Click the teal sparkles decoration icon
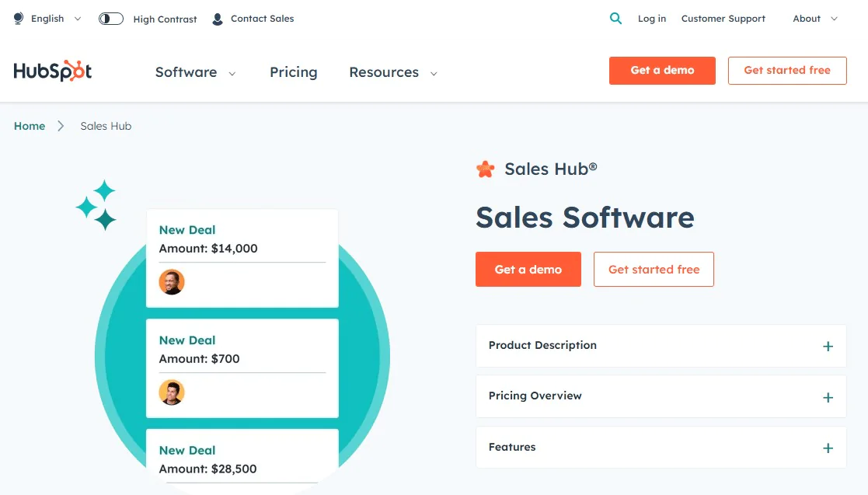This screenshot has width=868, height=495. click(x=96, y=204)
